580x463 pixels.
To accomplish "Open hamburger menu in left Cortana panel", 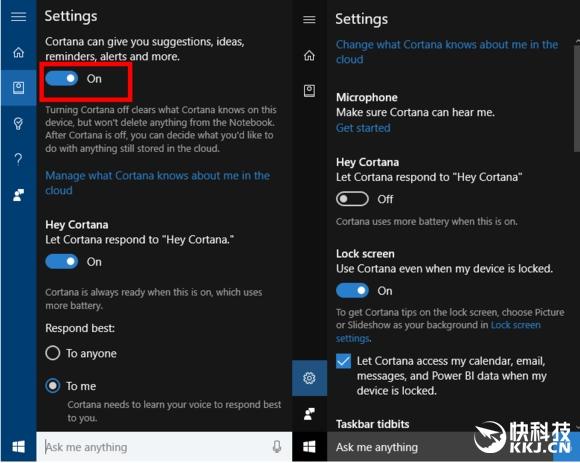I will [x=18, y=17].
